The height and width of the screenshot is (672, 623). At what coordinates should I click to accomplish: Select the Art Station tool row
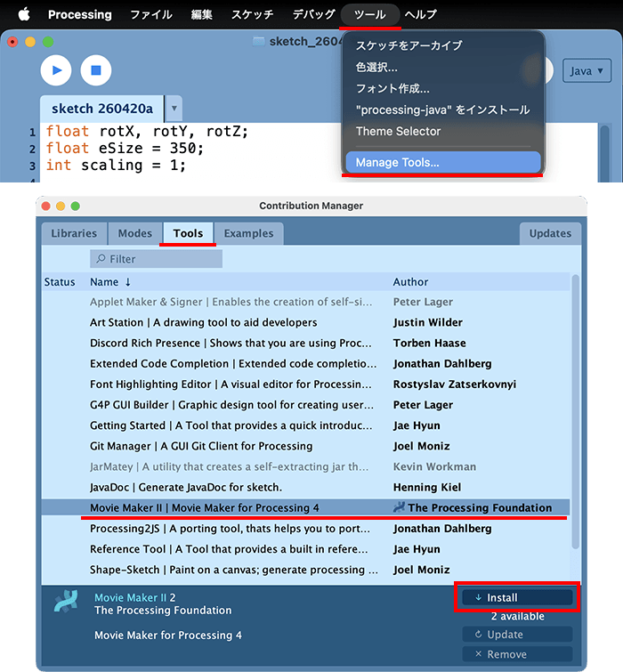point(305,323)
